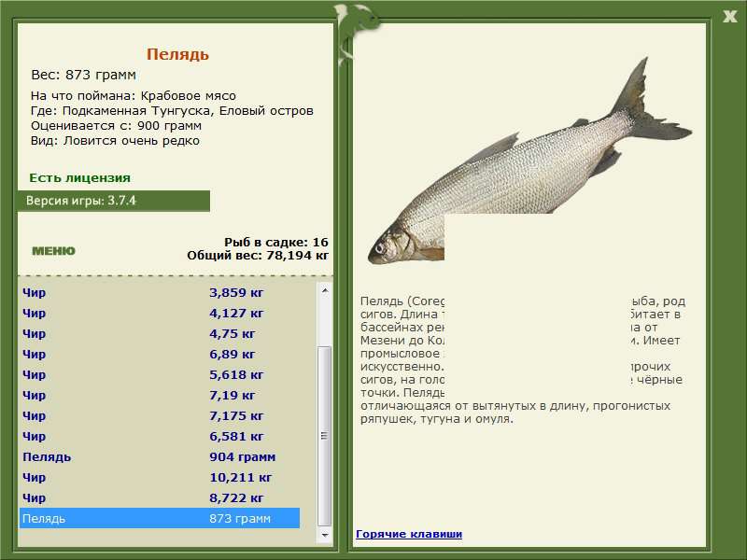Select the Чир 7,19 кг entry
Screen dimensions: 747x560
(160, 395)
